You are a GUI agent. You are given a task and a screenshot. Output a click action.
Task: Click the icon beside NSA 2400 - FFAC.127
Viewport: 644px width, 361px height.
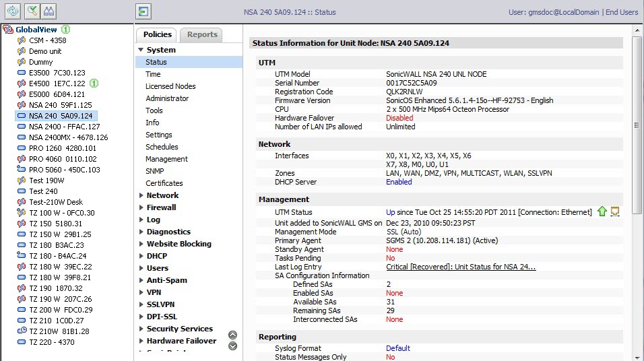pos(22,127)
